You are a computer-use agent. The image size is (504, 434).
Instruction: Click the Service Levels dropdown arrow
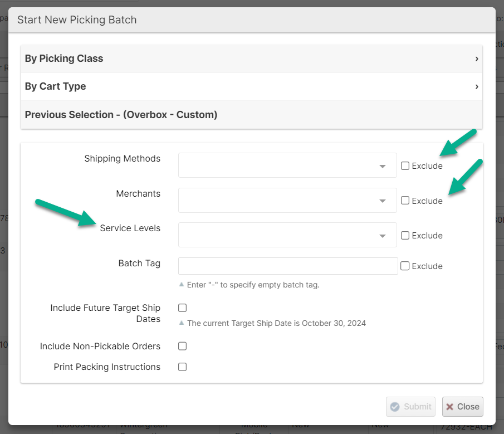tap(383, 236)
